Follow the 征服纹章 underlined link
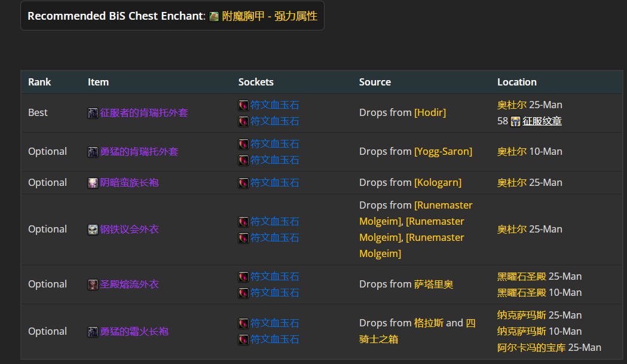The width and height of the screenshot is (627, 364). point(542,121)
